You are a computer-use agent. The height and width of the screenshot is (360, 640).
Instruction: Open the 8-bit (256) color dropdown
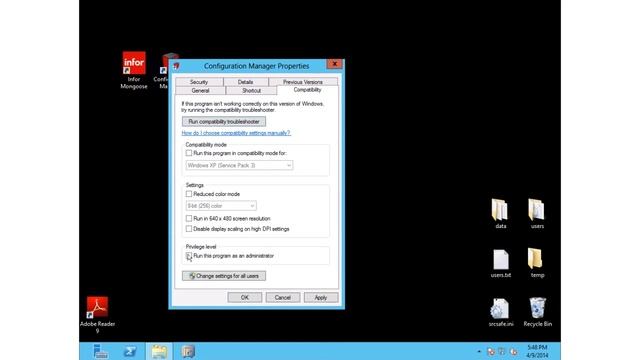(x=221, y=206)
